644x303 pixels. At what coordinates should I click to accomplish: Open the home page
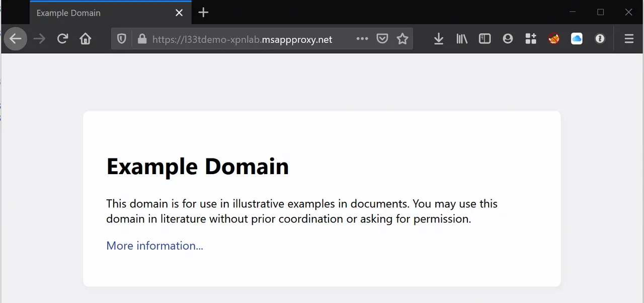point(86,39)
